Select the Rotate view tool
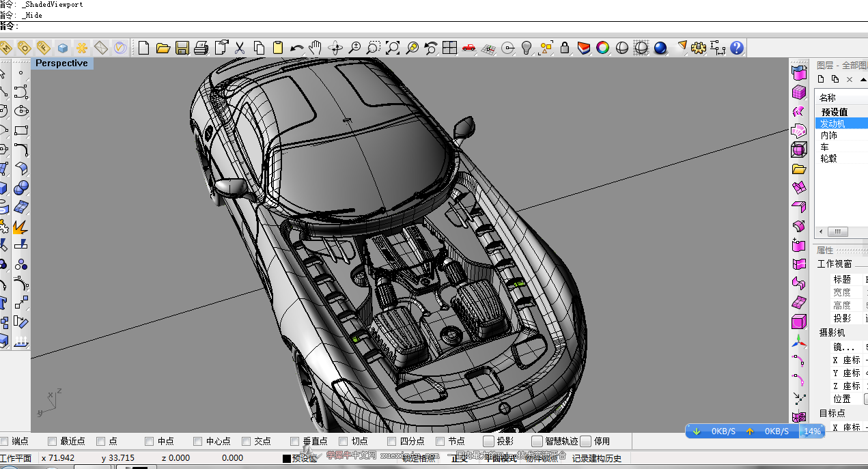This screenshot has width=868, height=469. coord(335,48)
